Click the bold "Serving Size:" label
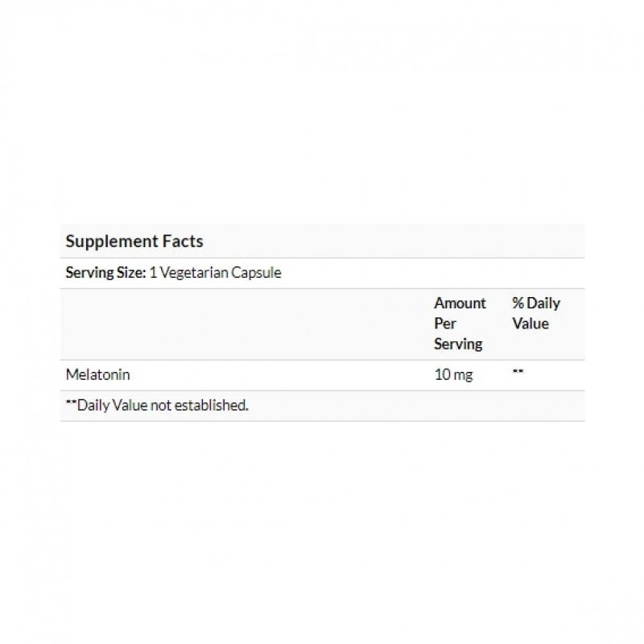 [105, 273]
